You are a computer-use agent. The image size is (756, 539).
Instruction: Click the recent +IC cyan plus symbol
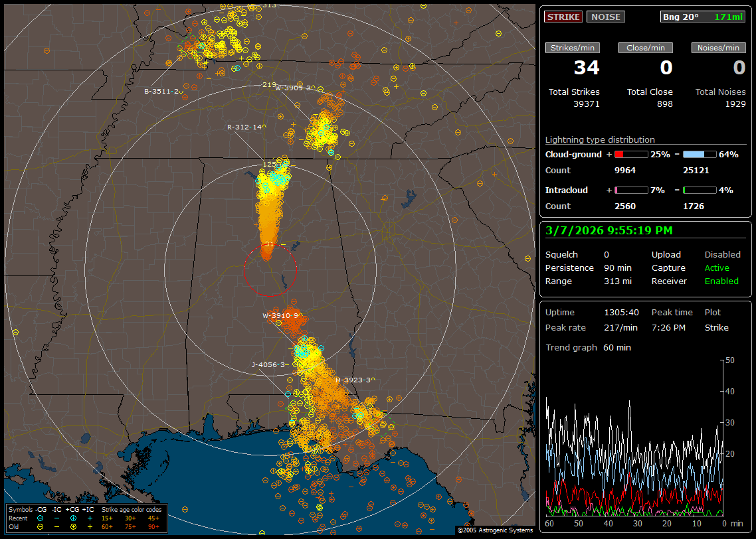pyautogui.click(x=90, y=517)
